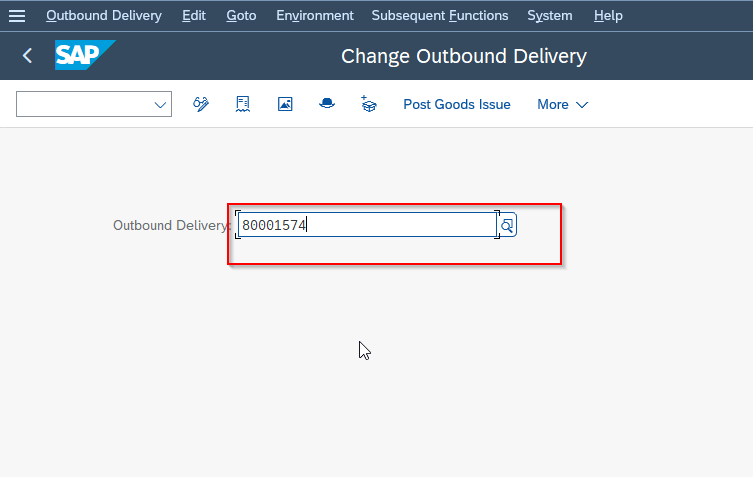Open the Edit menu

194,16
